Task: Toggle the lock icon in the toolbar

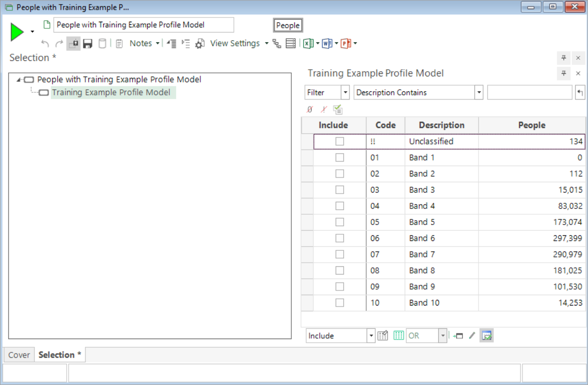Action: tap(73, 43)
